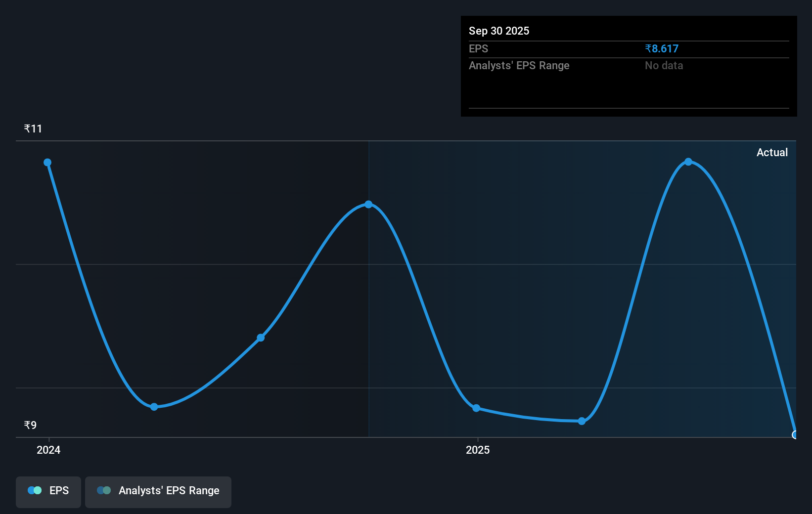Image resolution: width=812 pixels, height=514 pixels.
Task: Click the 2025 x-axis label
Action: (x=478, y=450)
